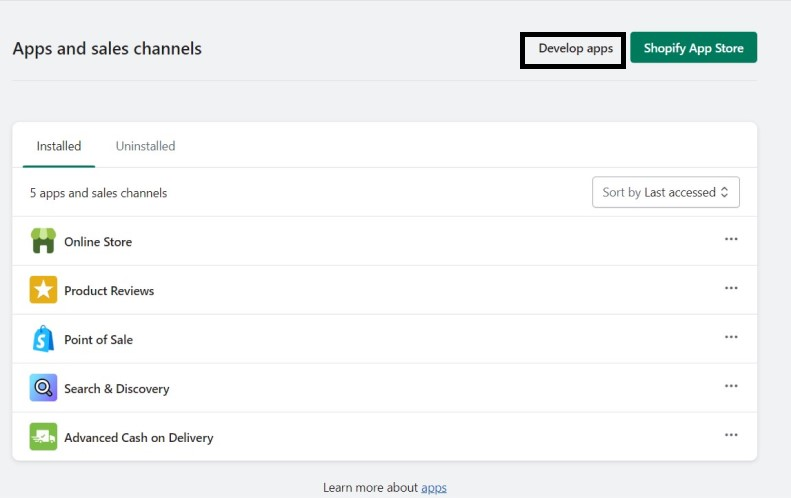Click the Point of Sale bag icon

click(x=43, y=339)
